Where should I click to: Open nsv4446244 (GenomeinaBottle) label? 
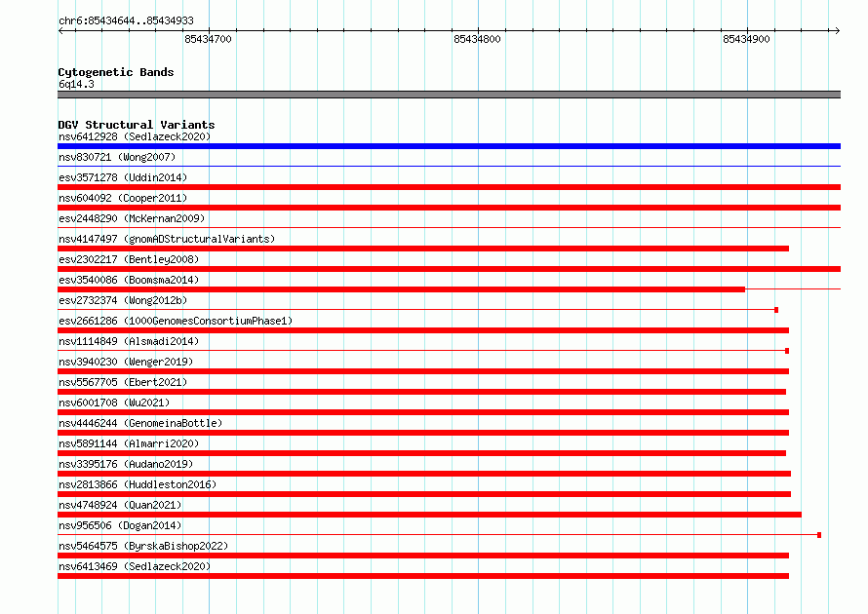coord(140,423)
